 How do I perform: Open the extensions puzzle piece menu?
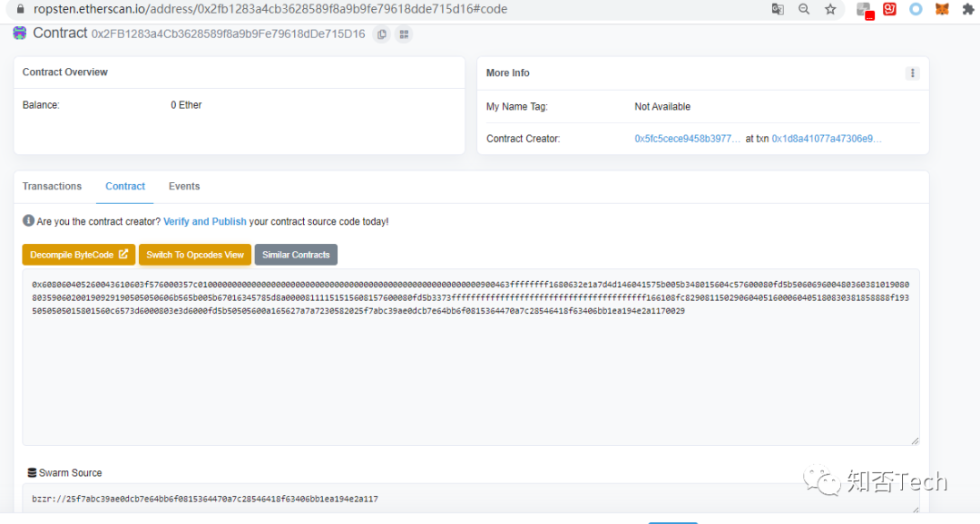pos(968,9)
